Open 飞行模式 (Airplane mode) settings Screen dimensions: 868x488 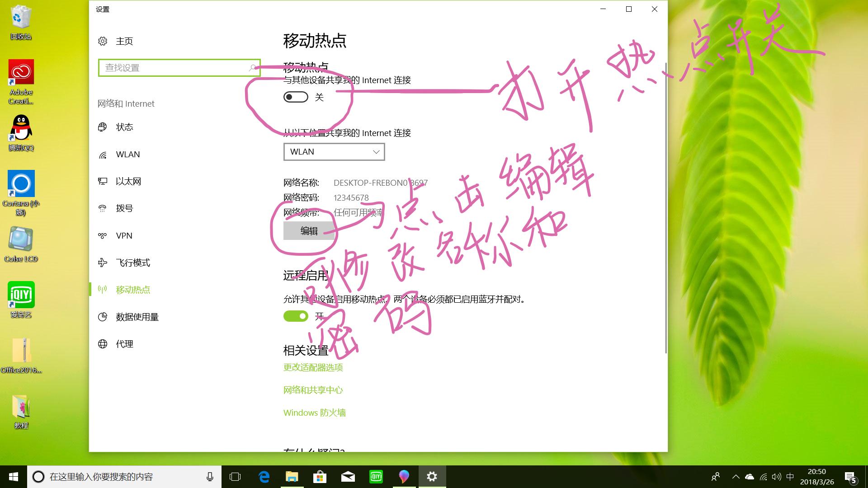[x=133, y=263]
